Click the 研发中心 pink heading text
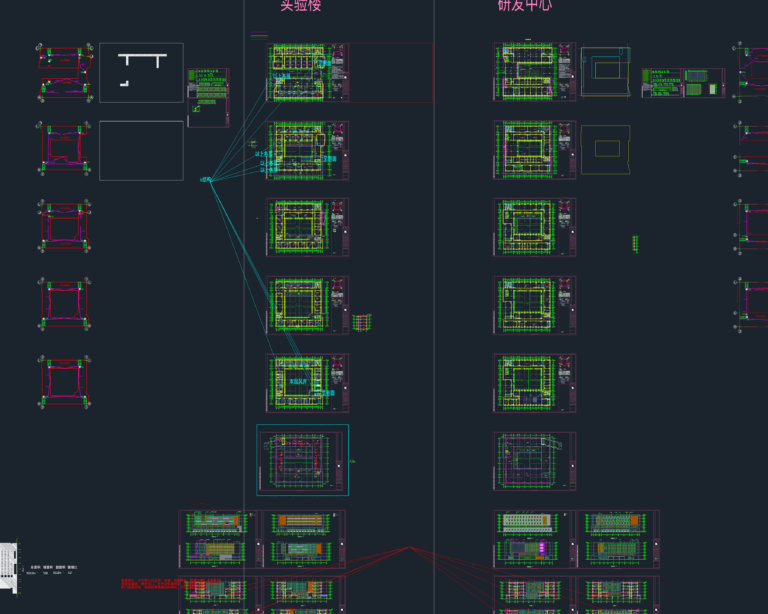This screenshot has width=768, height=614. coord(525,5)
